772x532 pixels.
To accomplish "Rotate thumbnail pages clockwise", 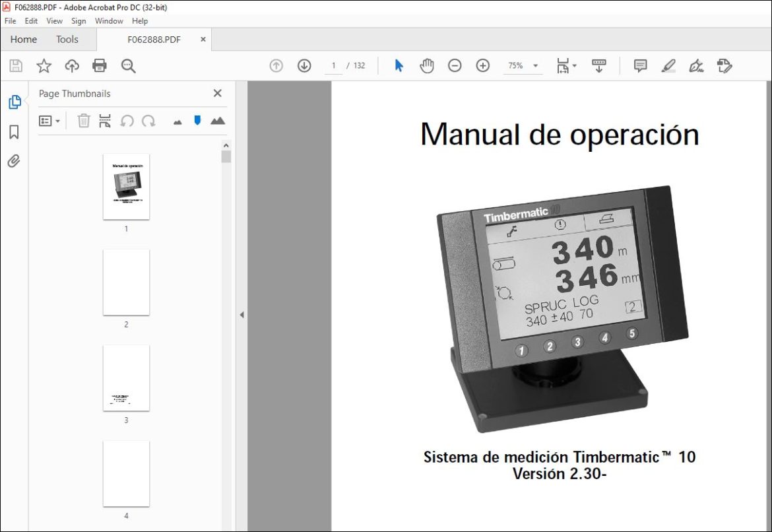I will click(x=148, y=121).
